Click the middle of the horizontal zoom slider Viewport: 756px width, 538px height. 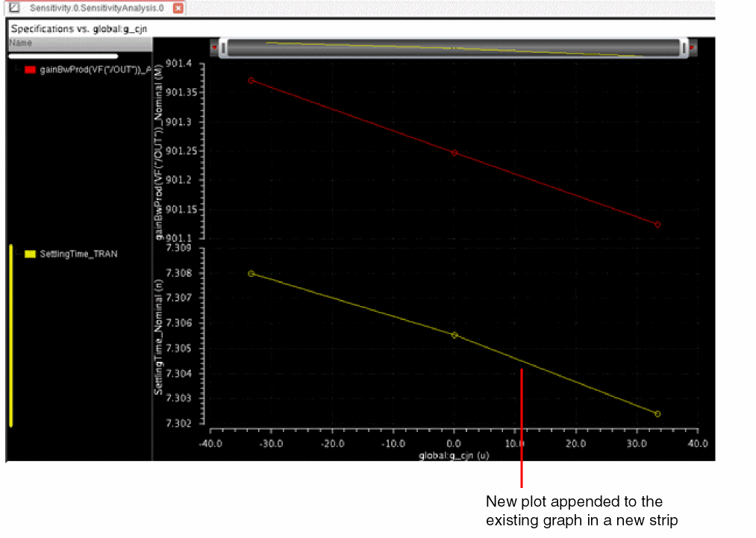point(453,49)
